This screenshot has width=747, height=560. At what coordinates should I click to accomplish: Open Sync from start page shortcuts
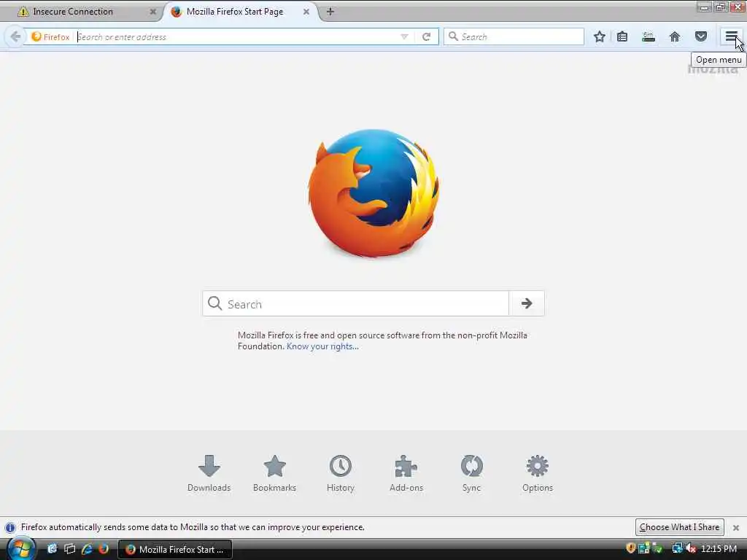[472, 473]
